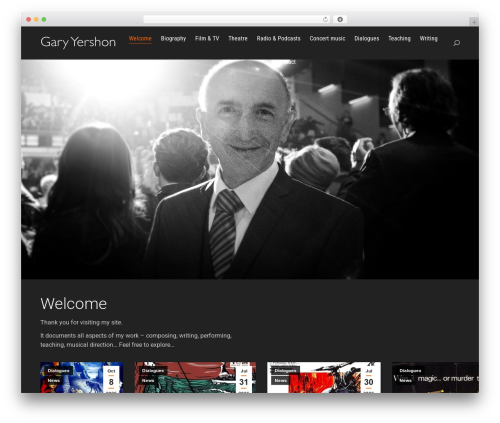Click Dialogues tag on Jul 30 post
Image resolution: width=500 pixels, height=423 pixels.
(x=285, y=371)
